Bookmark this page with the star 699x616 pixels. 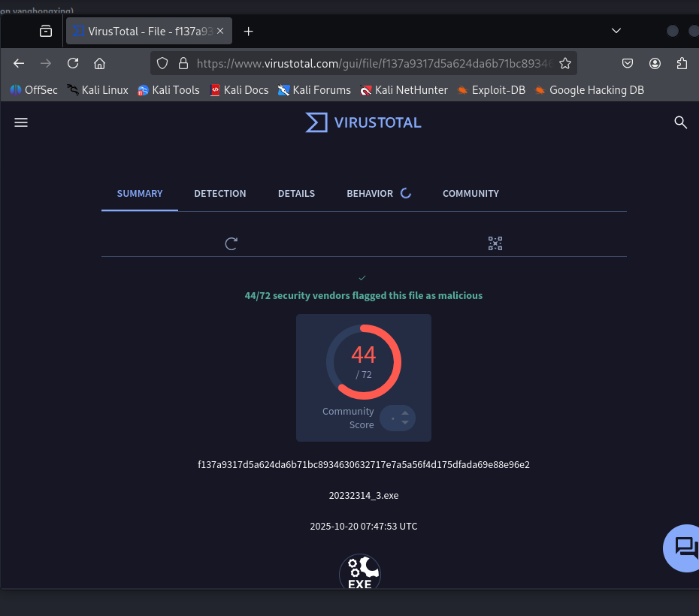tap(565, 63)
